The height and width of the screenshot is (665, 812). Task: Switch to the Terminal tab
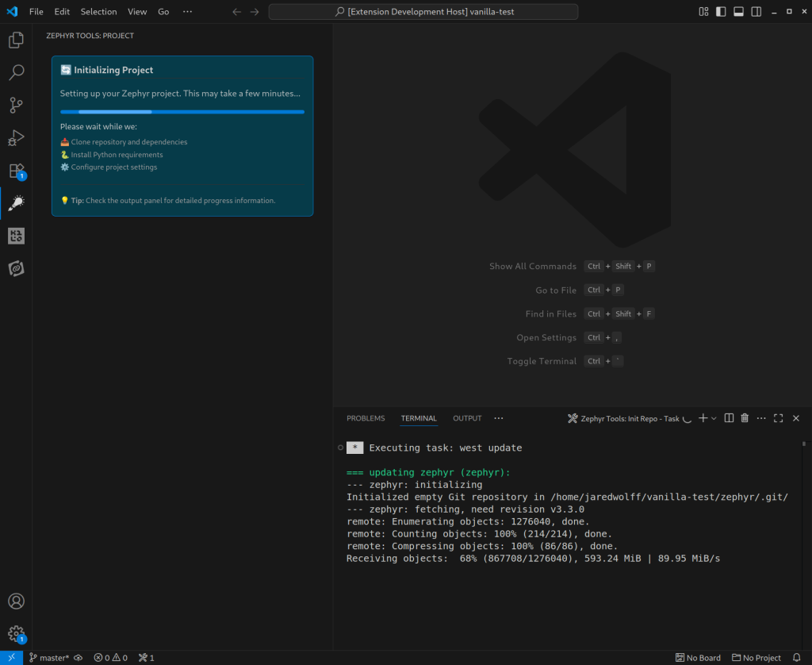[419, 418]
